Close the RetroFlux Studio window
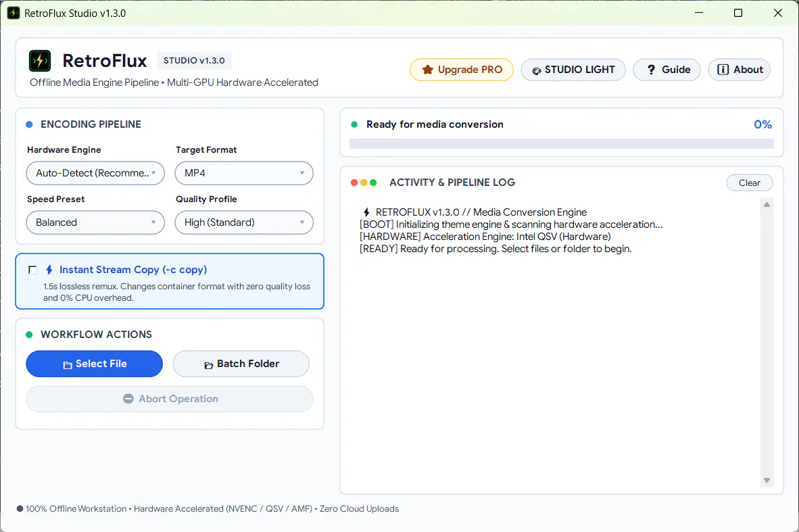Image resolution: width=799 pixels, height=532 pixels. (x=777, y=13)
